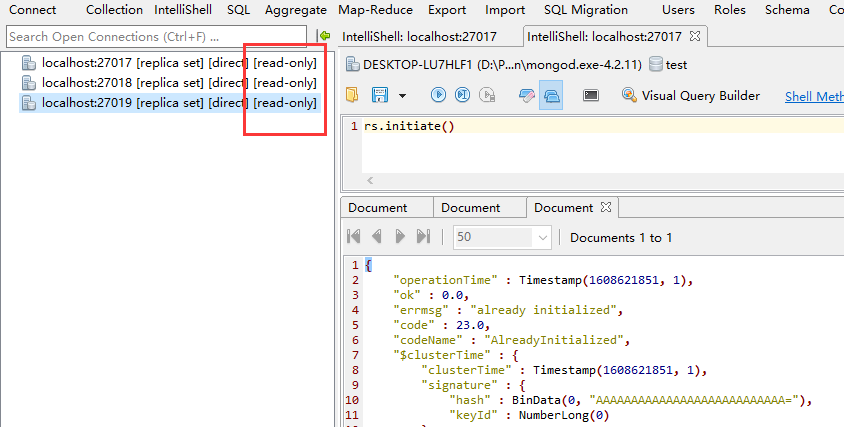
Task: Click the "errmsg" : "already initialized" line
Action: tap(508, 310)
